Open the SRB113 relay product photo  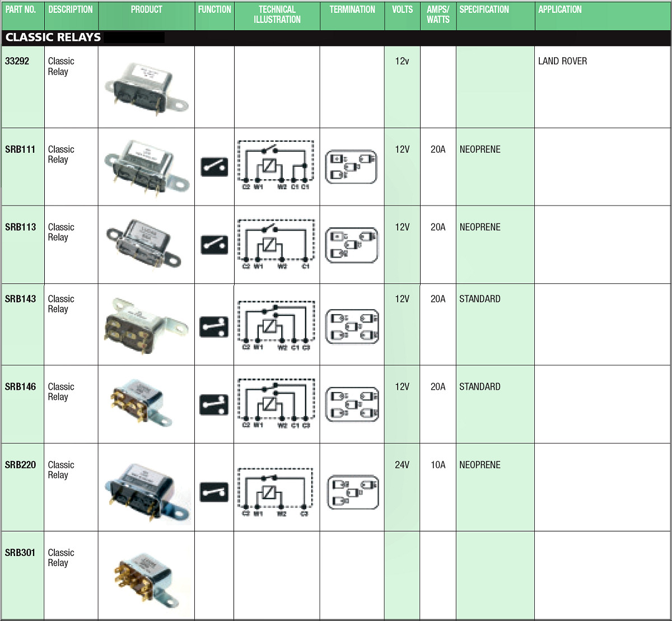click(x=143, y=244)
